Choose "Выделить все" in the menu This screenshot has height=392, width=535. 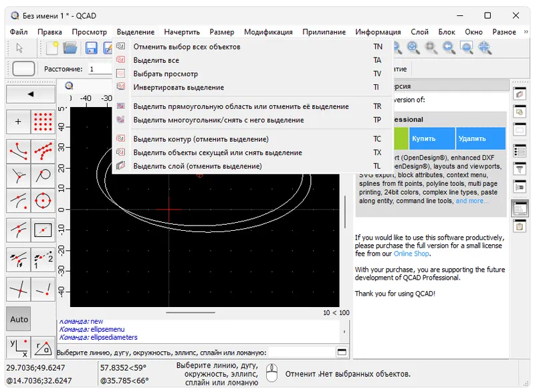pos(253,60)
